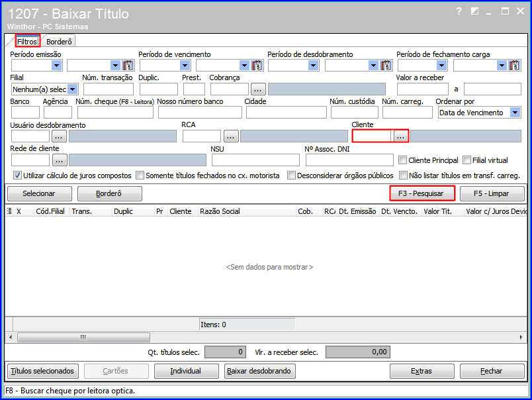
Task: Open calendar icon for Período de desdobramento
Action: (x=386, y=65)
